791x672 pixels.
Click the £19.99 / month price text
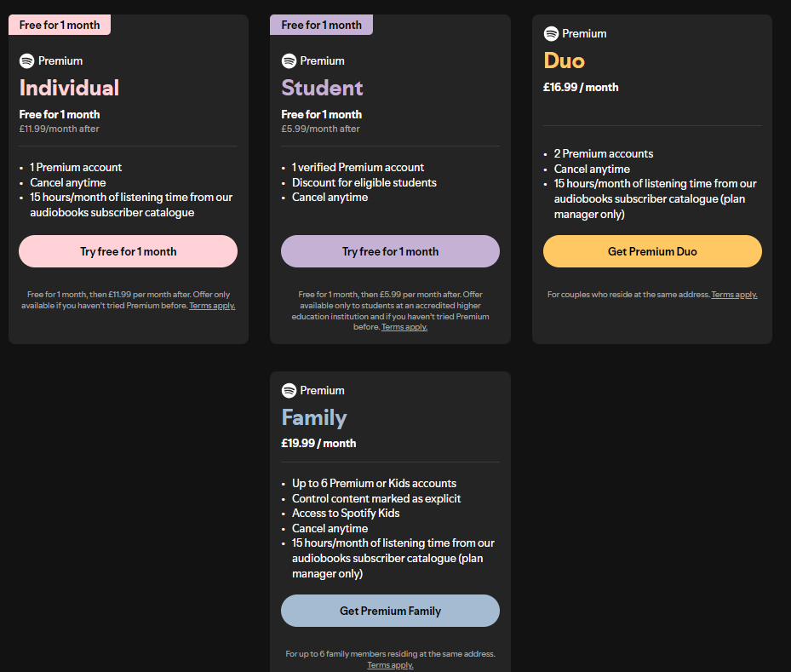(x=318, y=443)
